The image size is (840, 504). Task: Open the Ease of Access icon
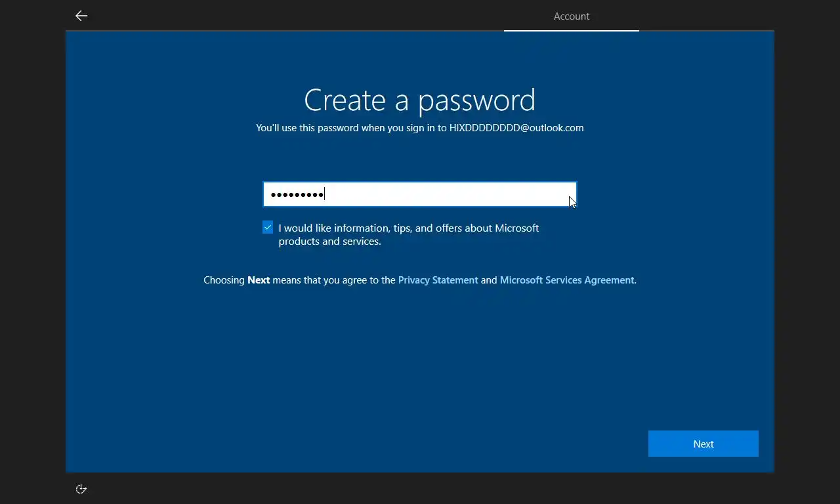[81, 489]
